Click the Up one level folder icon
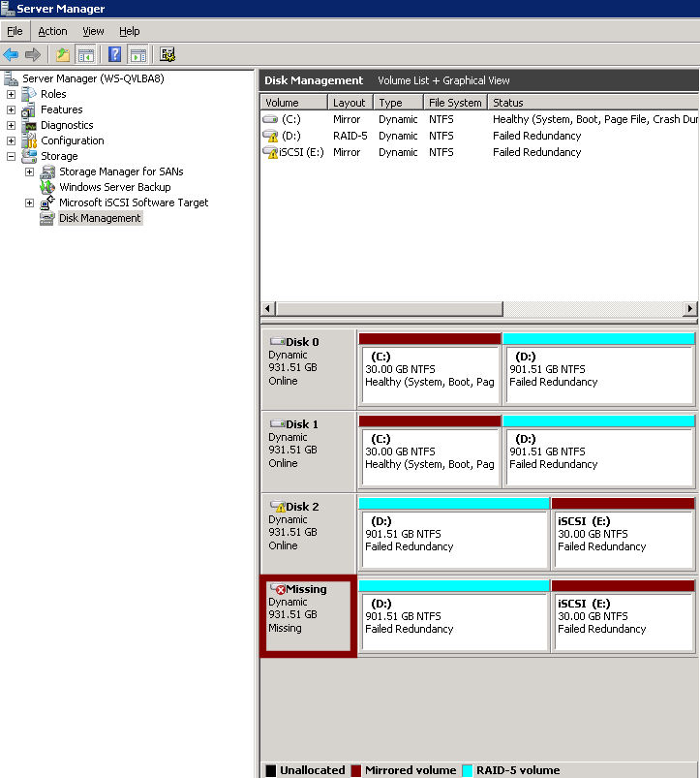This screenshot has width=700, height=778. 63,54
